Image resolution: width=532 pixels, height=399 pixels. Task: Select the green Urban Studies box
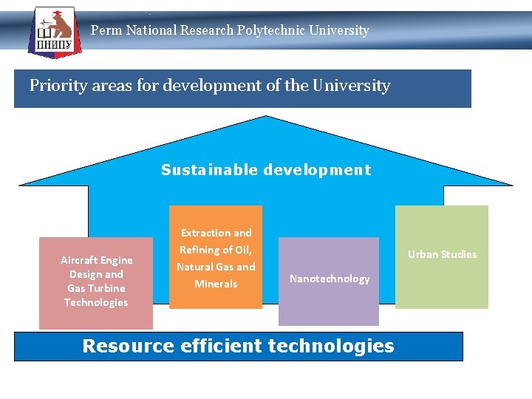pyautogui.click(x=442, y=257)
